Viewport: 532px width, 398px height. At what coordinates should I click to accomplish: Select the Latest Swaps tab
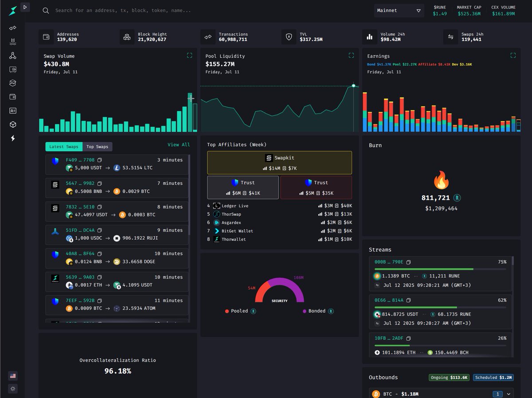[x=63, y=146]
